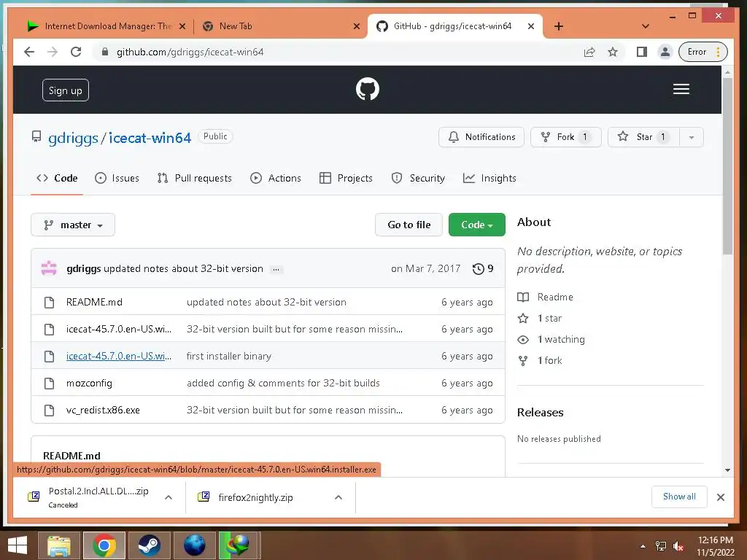This screenshot has width=747, height=560.
Task: Click Show all downloads
Action: pyautogui.click(x=679, y=497)
